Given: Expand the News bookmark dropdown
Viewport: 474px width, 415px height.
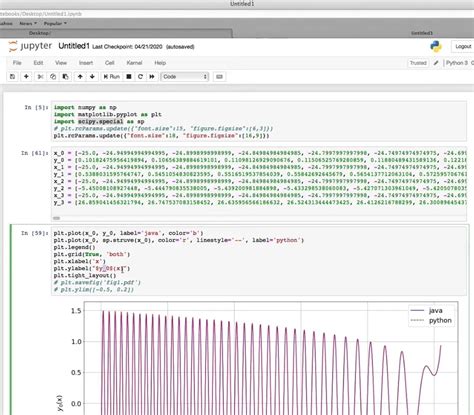Looking at the screenshot, I should [x=28, y=23].
